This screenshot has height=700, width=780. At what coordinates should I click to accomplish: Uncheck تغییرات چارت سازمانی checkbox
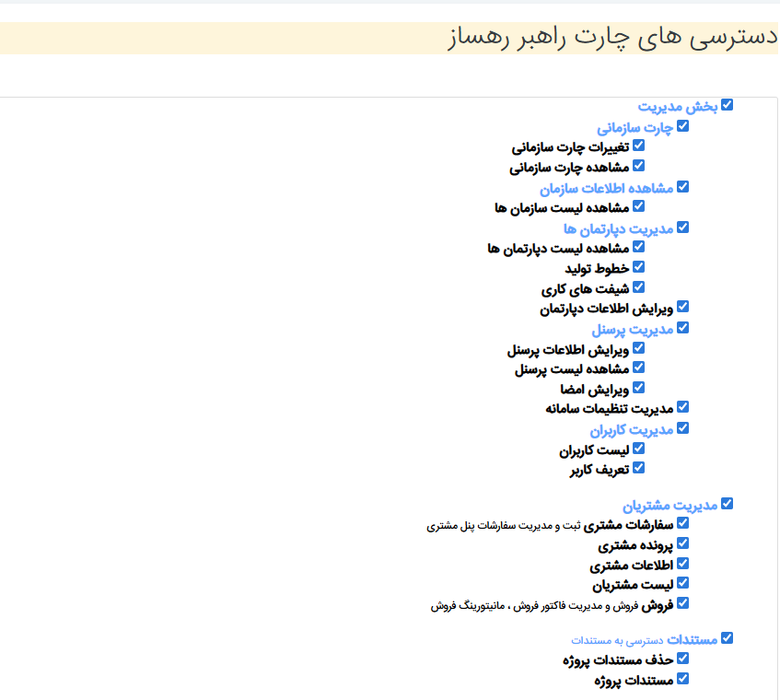coord(638,146)
